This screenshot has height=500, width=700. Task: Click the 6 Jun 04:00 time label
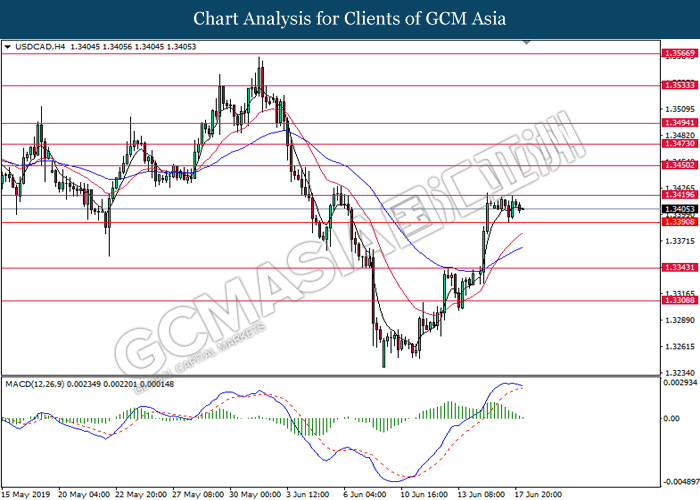pyautogui.click(x=365, y=495)
